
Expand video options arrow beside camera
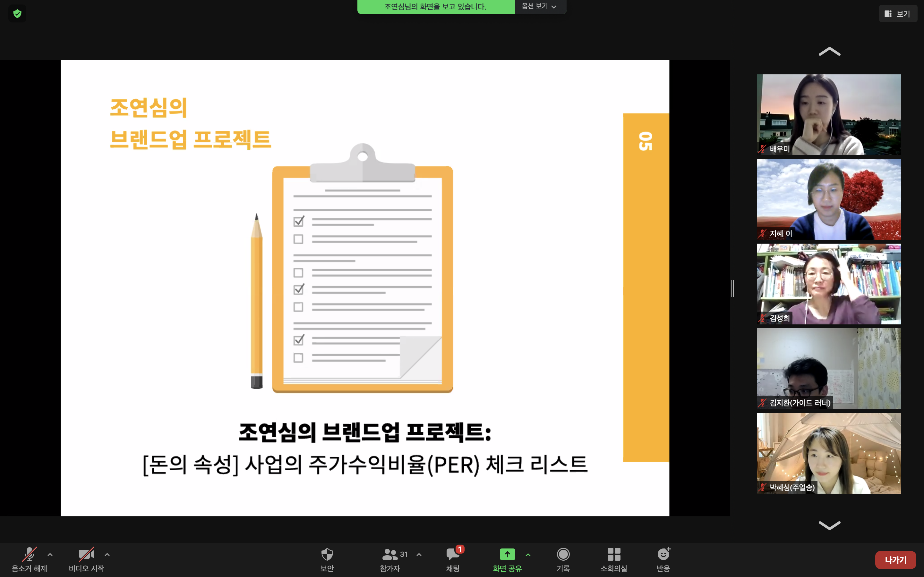[x=107, y=555]
